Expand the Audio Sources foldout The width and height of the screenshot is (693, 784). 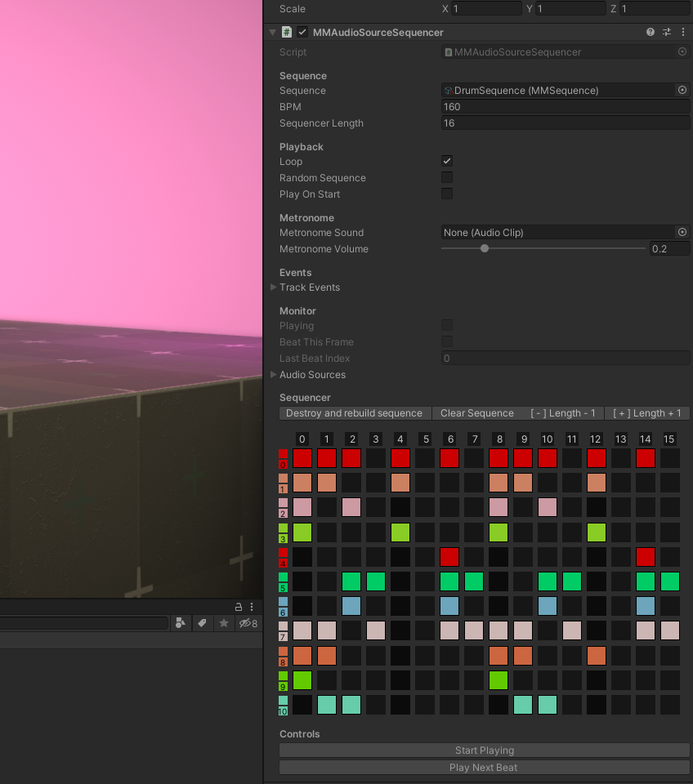click(x=273, y=375)
